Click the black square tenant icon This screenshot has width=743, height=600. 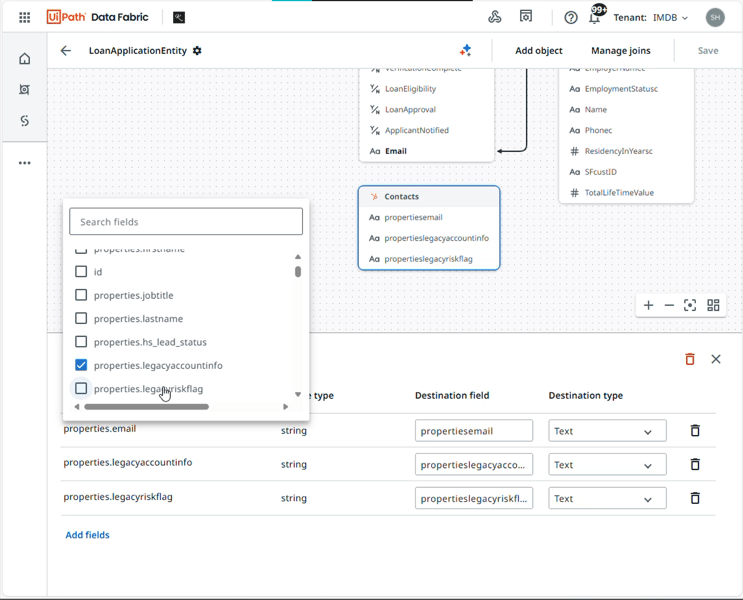pyautogui.click(x=179, y=18)
